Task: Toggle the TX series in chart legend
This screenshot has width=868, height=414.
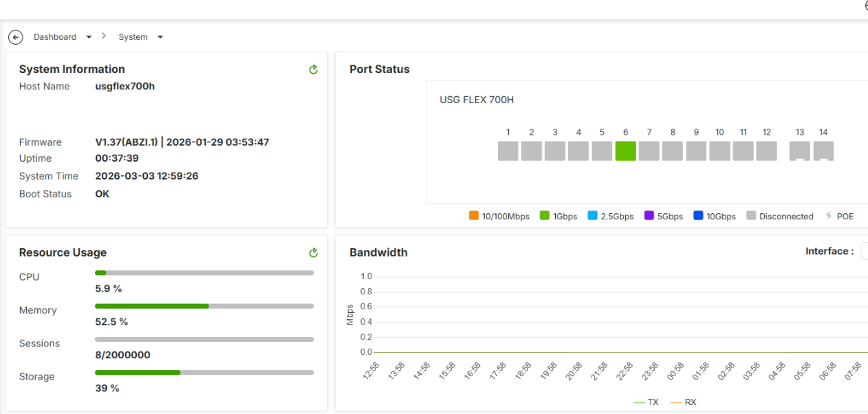Action: (x=646, y=402)
